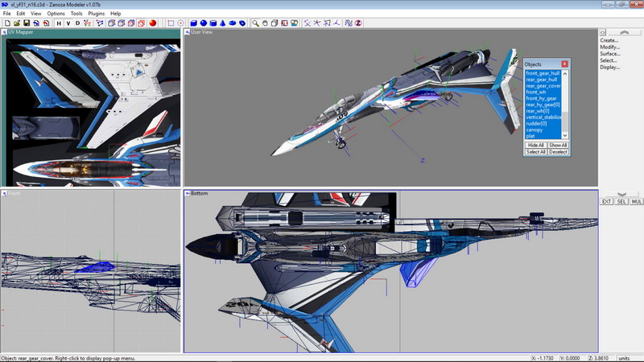The width and height of the screenshot is (644, 362).
Task: Click the fourth blue axis snap icon
Action: pos(336,23)
